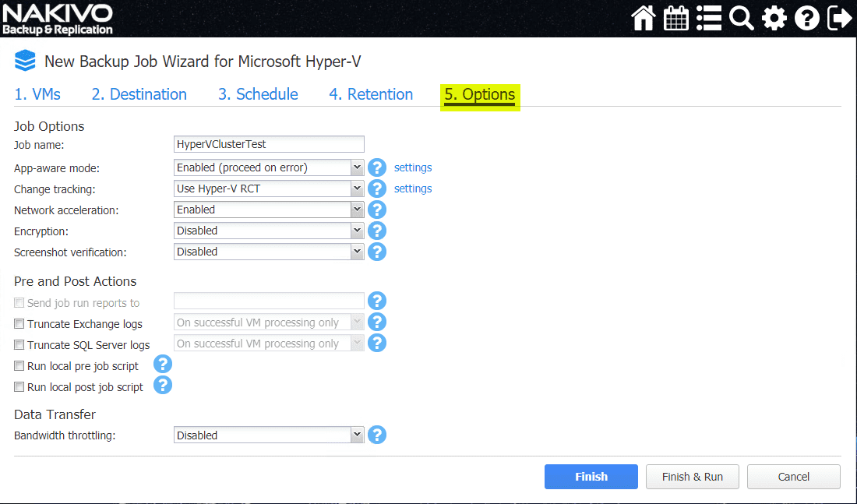Click the wizard stack icon beside title

point(25,61)
